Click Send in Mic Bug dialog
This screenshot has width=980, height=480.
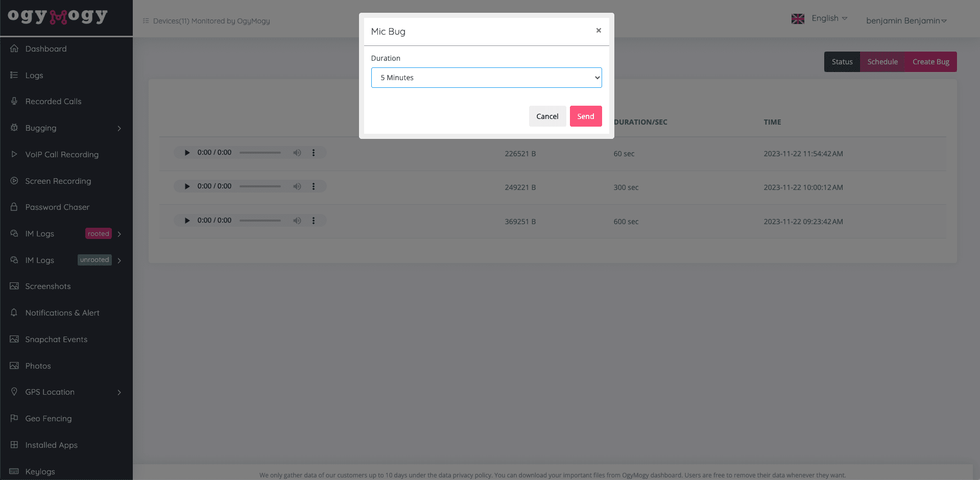(586, 116)
